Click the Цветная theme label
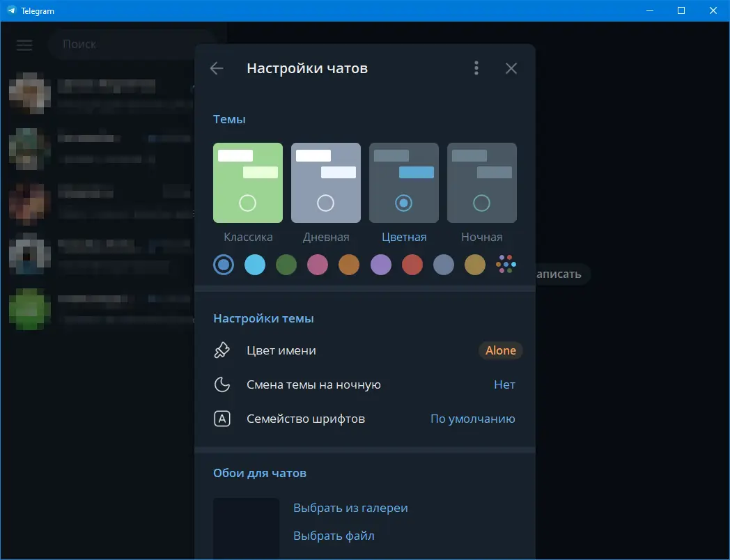This screenshot has height=560, width=730. pos(404,237)
